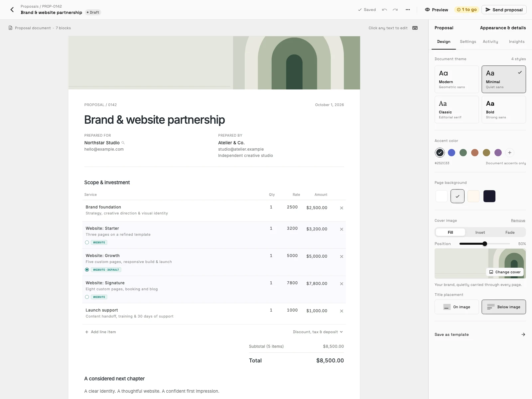This screenshot has height=399, width=532.
Task: Remove the Brand foundation line item
Action: (341, 208)
